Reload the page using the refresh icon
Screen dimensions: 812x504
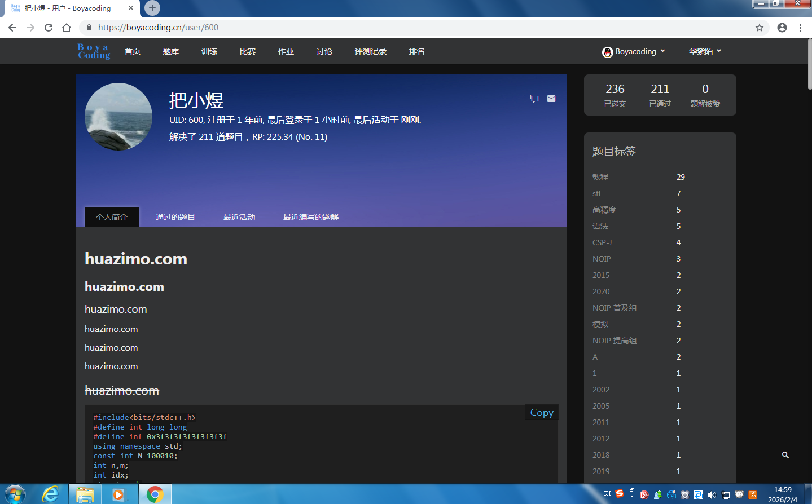coord(49,28)
